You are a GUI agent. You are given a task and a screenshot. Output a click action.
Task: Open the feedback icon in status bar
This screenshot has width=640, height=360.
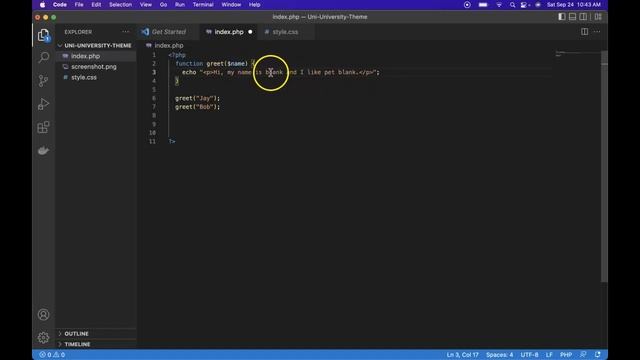tap(583, 355)
